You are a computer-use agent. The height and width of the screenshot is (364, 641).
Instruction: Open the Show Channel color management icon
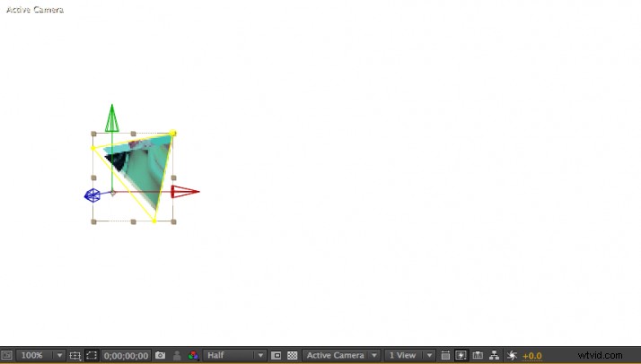tap(193, 355)
